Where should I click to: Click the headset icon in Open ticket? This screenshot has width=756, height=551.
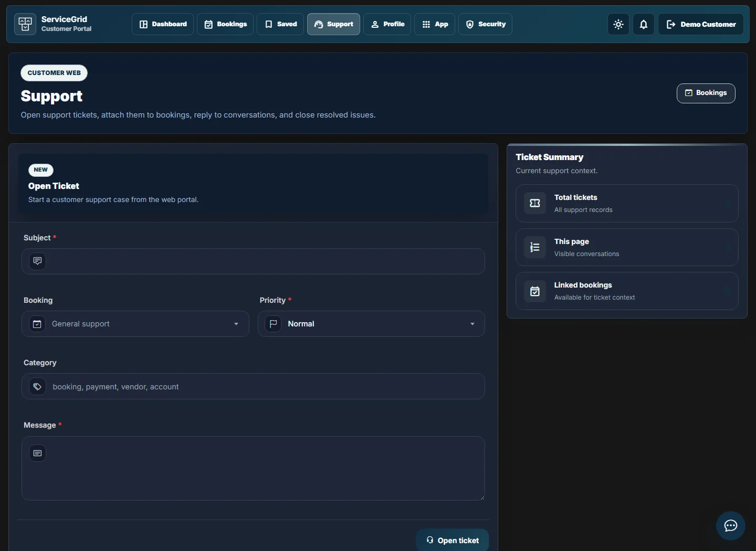(430, 540)
